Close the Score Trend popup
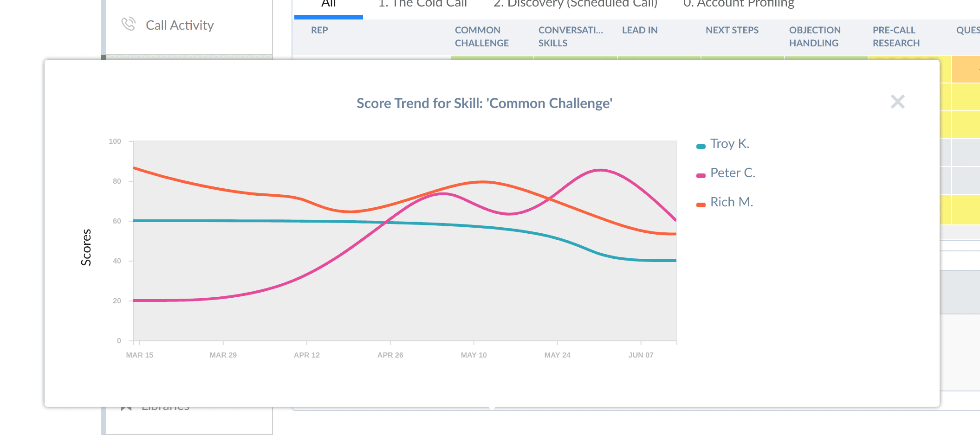The width and height of the screenshot is (980, 435). pos(897,102)
